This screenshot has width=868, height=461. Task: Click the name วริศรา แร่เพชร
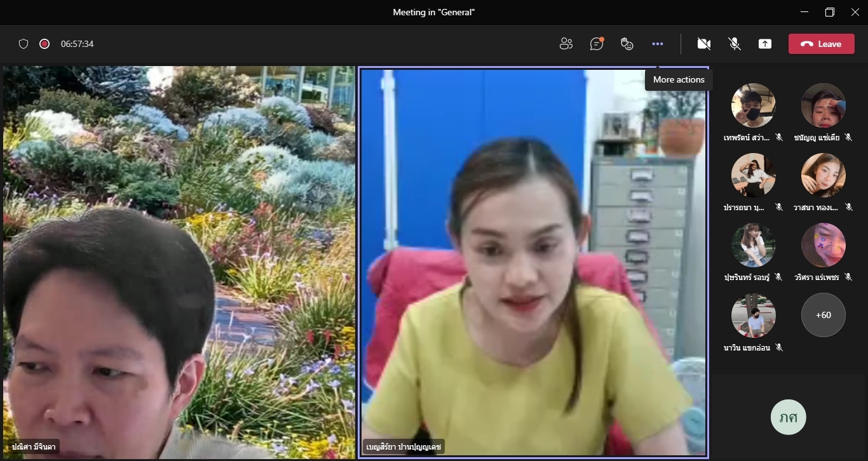[x=817, y=277]
